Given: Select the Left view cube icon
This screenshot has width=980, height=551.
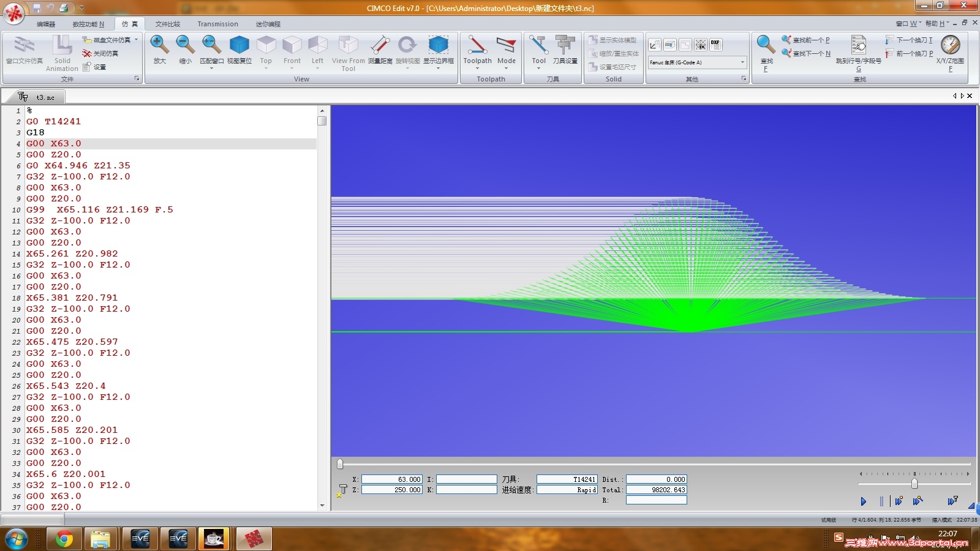Looking at the screenshot, I should 317,45.
